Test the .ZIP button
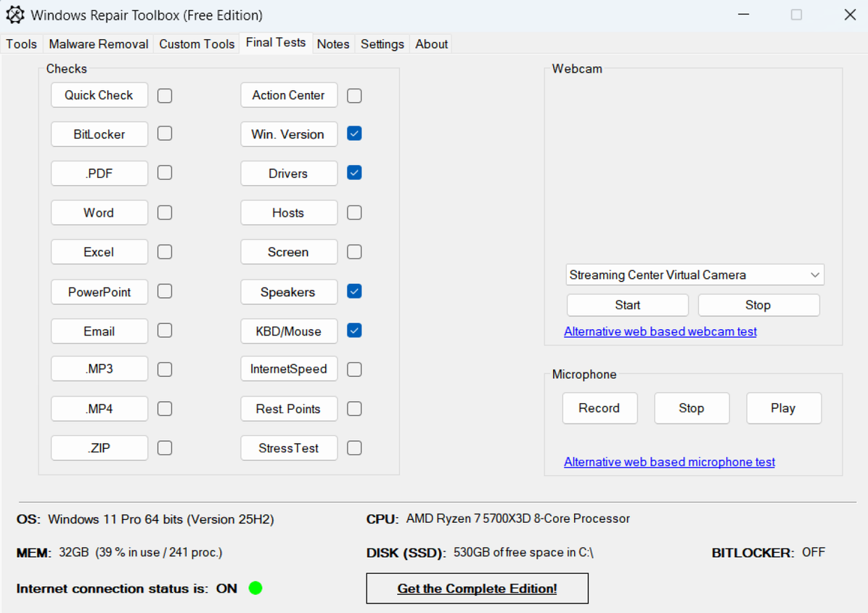Image resolution: width=868 pixels, height=613 pixels. (99, 448)
